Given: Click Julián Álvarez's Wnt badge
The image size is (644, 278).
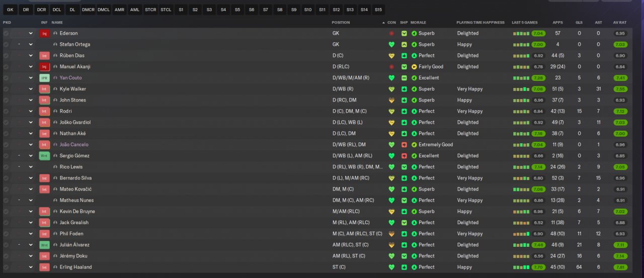Looking at the screenshot, I should click(x=44, y=245).
